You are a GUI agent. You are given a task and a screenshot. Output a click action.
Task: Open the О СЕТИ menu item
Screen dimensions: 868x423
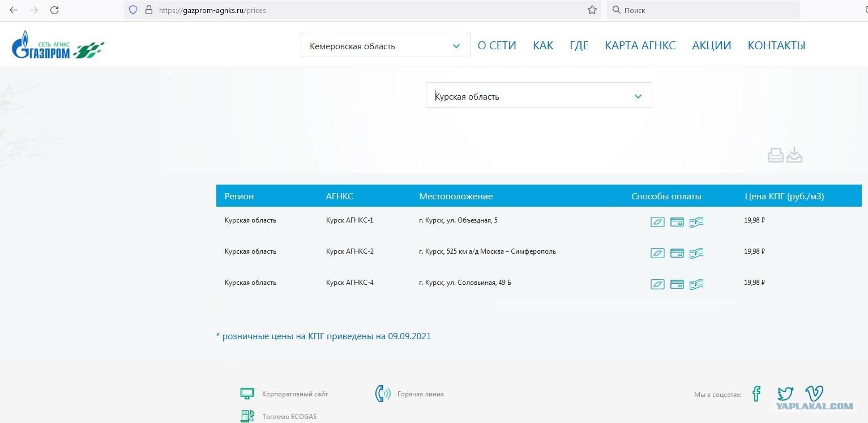click(x=497, y=45)
